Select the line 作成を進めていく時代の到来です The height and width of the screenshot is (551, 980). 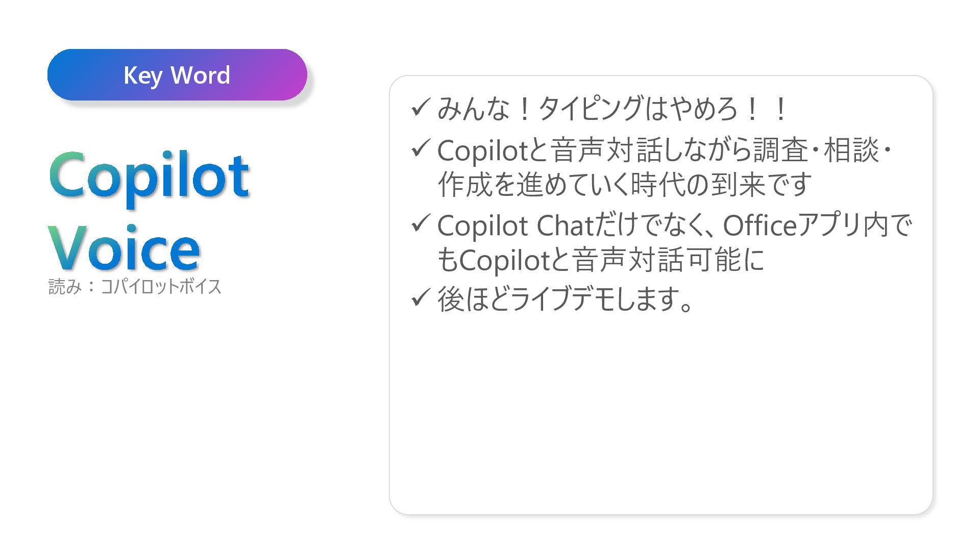pyautogui.click(x=624, y=184)
